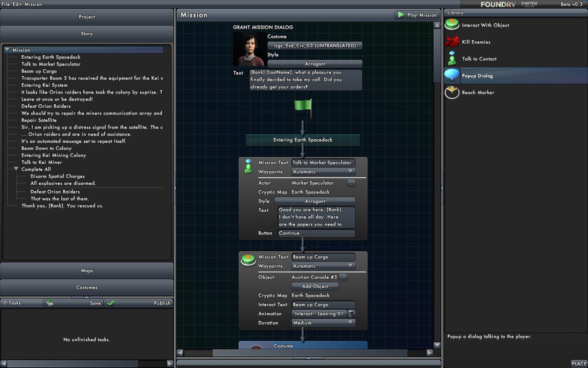Click the Add Object button

coord(315,286)
